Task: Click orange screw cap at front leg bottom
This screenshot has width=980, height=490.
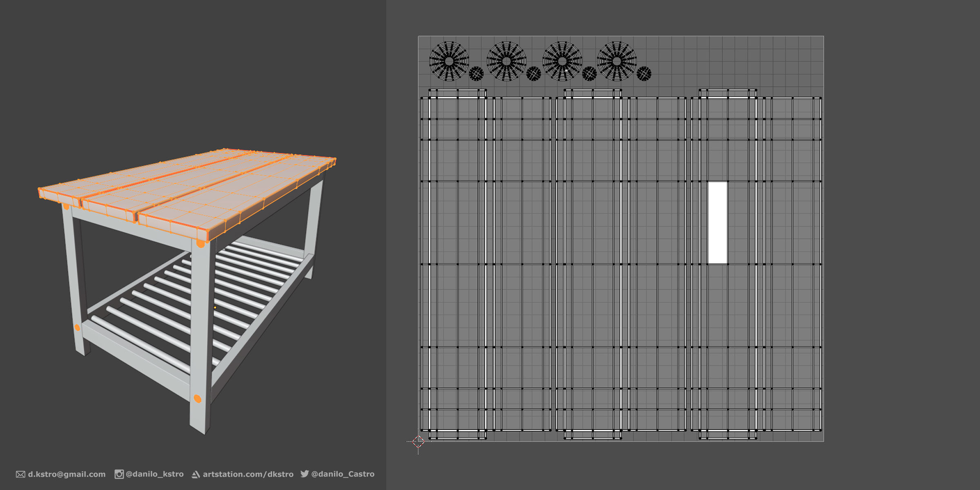Action: pos(197,399)
